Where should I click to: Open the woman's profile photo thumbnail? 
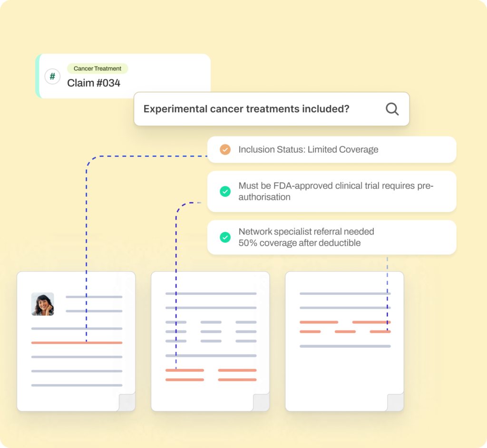coord(42,304)
